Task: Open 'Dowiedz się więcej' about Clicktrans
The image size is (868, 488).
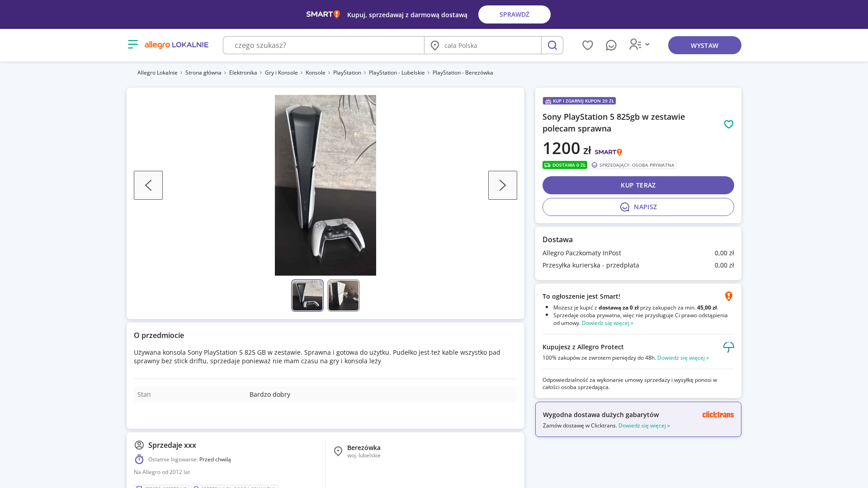Action: [644, 425]
